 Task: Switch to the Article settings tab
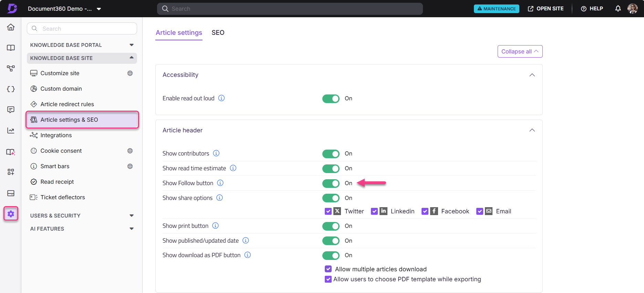pos(179,33)
